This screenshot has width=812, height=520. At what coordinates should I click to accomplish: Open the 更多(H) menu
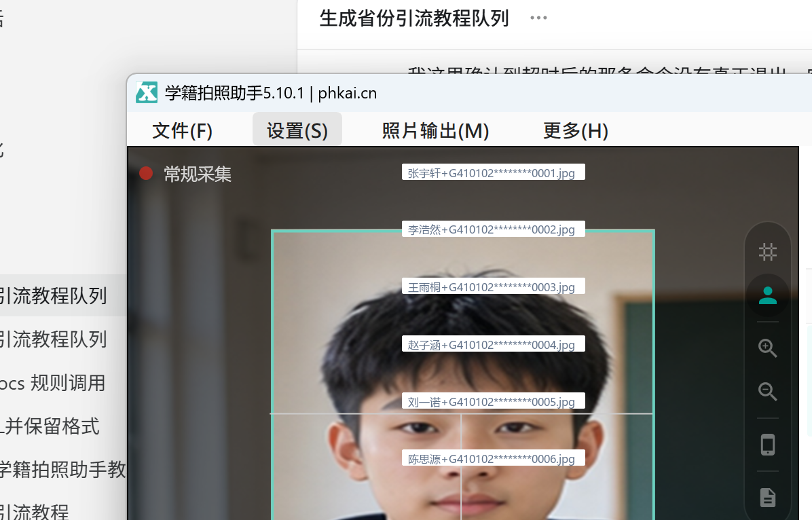click(575, 130)
